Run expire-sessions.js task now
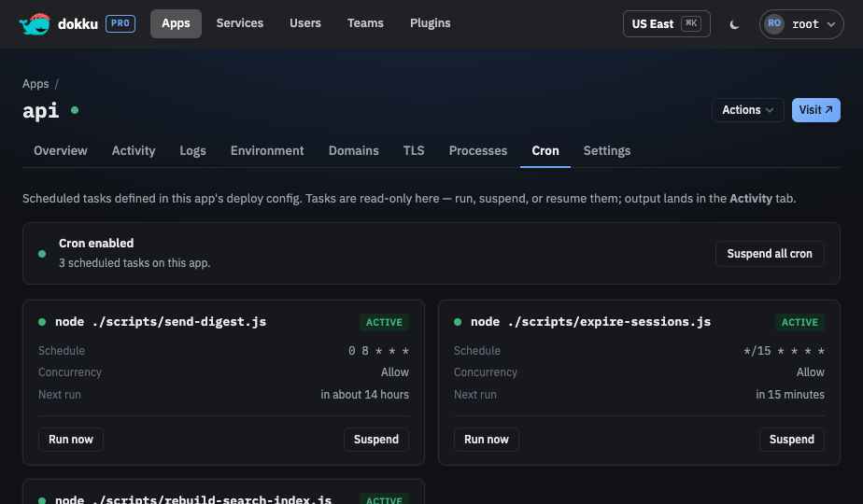 coord(486,440)
